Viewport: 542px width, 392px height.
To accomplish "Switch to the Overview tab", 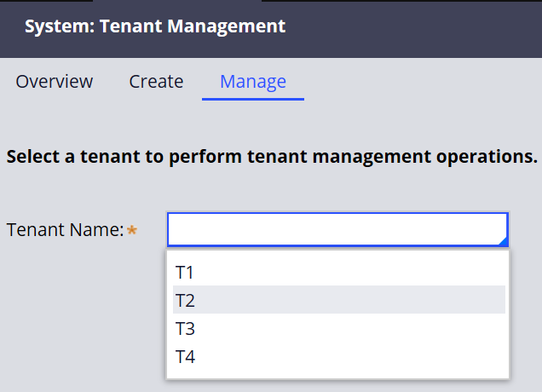I will pyautogui.click(x=55, y=82).
